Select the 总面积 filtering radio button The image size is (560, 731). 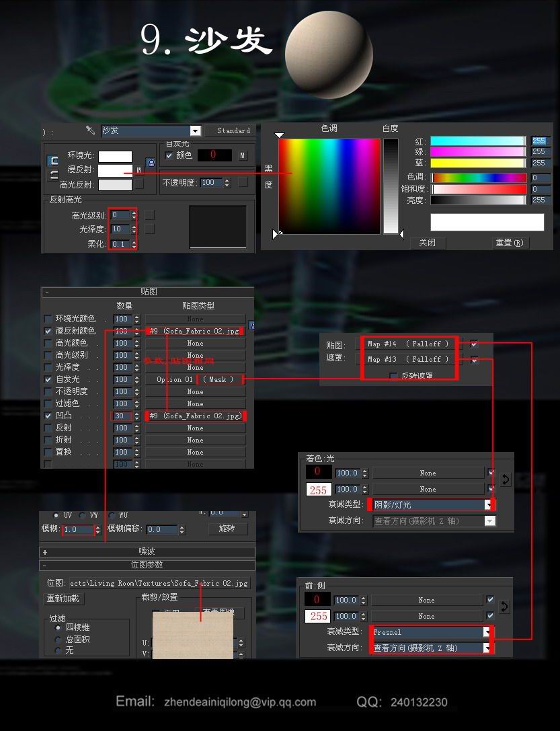pyautogui.click(x=58, y=639)
